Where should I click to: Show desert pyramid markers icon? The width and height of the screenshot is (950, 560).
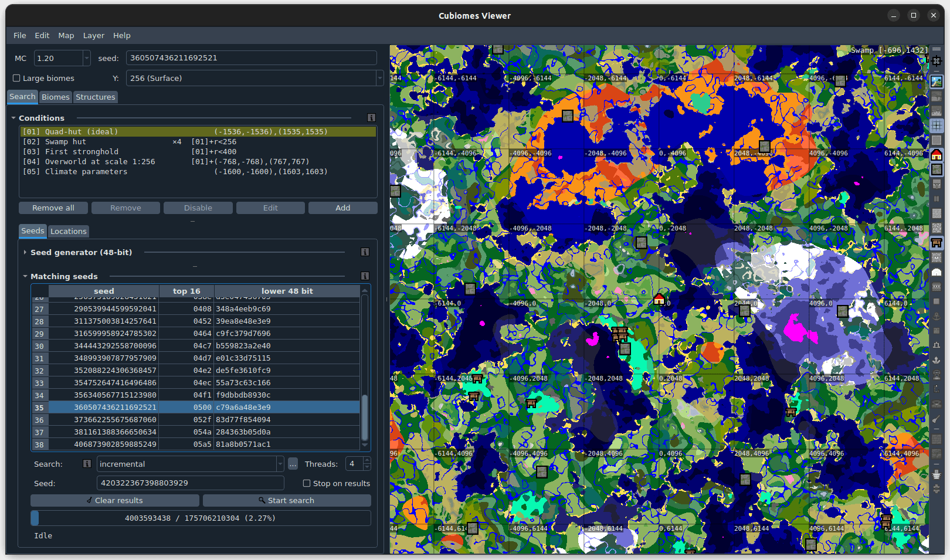(937, 213)
